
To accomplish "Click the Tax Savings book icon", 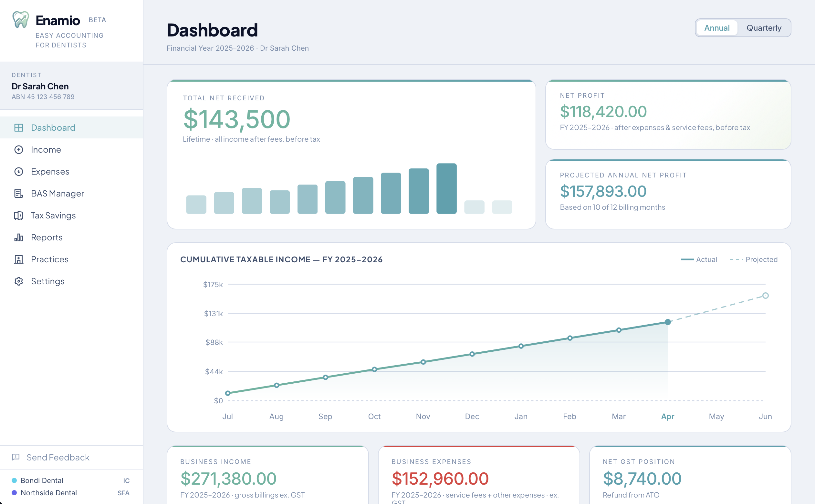I will pyautogui.click(x=19, y=215).
